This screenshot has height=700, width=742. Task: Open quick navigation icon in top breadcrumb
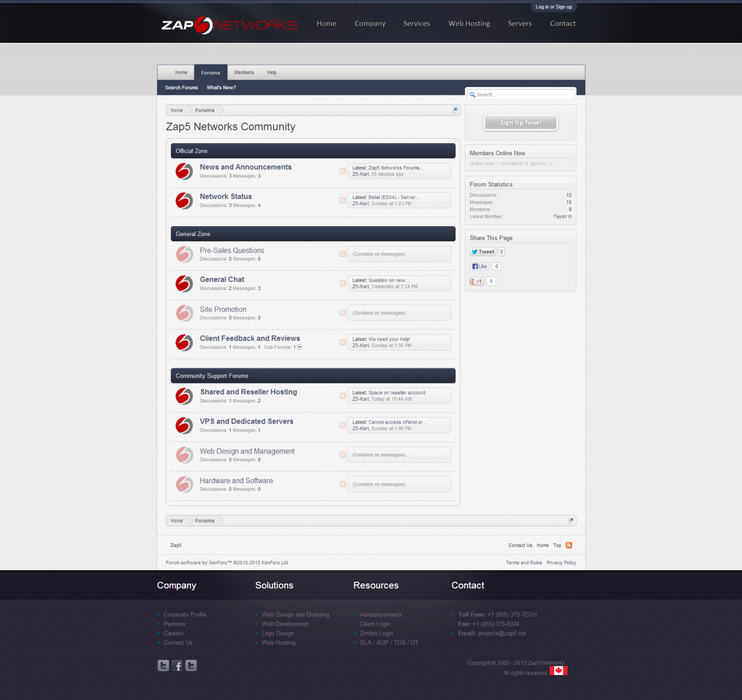[x=455, y=110]
